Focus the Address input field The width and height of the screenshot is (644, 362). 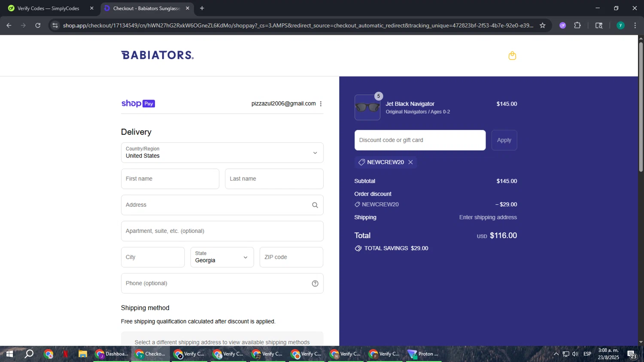tap(222, 205)
